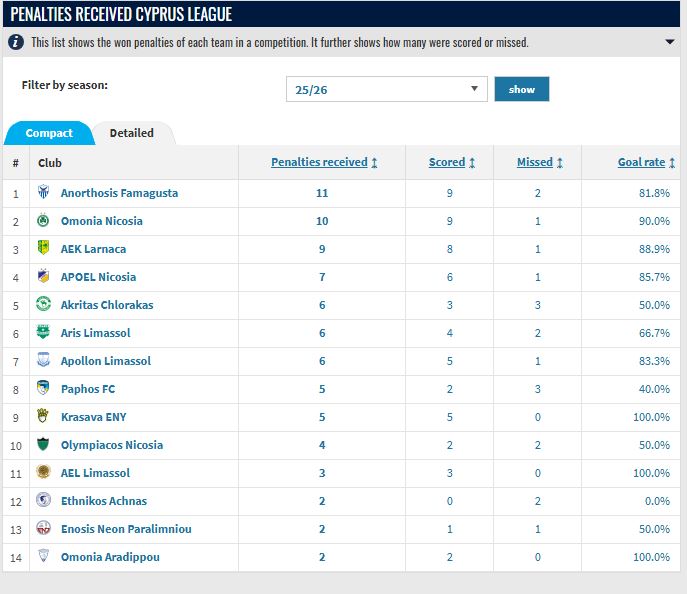This screenshot has width=687, height=594.
Task: Expand the info box using the arrow
Action: point(669,42)
